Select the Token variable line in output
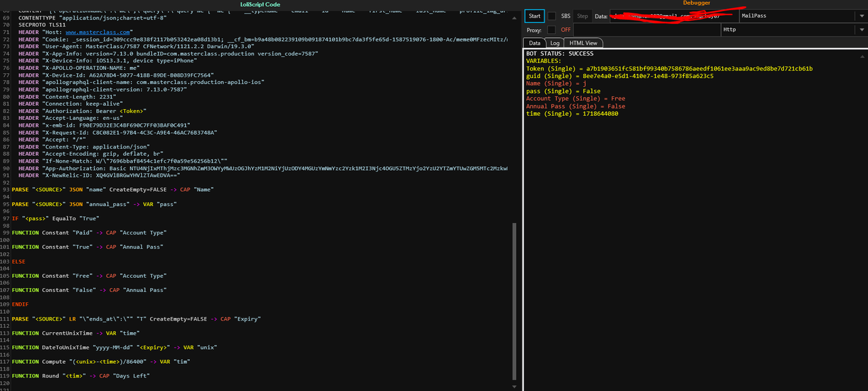 tap(669, 68)
